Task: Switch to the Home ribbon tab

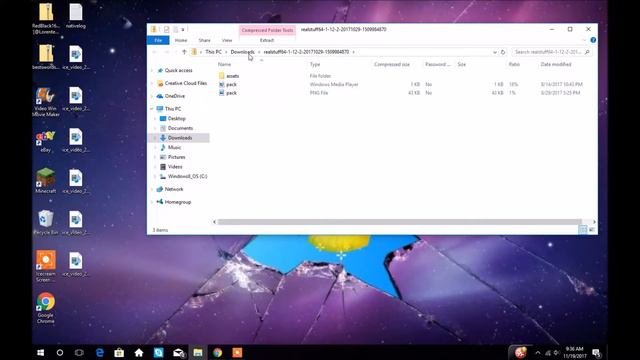Action: (181, 40)
